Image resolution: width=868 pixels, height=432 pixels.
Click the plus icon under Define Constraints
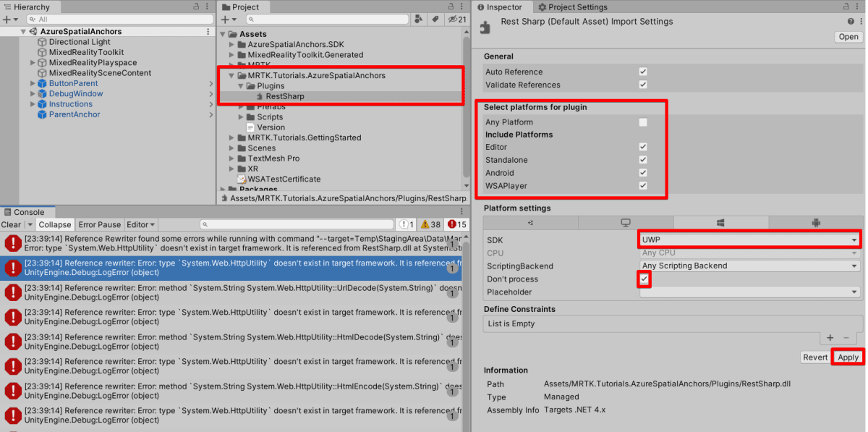[x=830, y=338]
